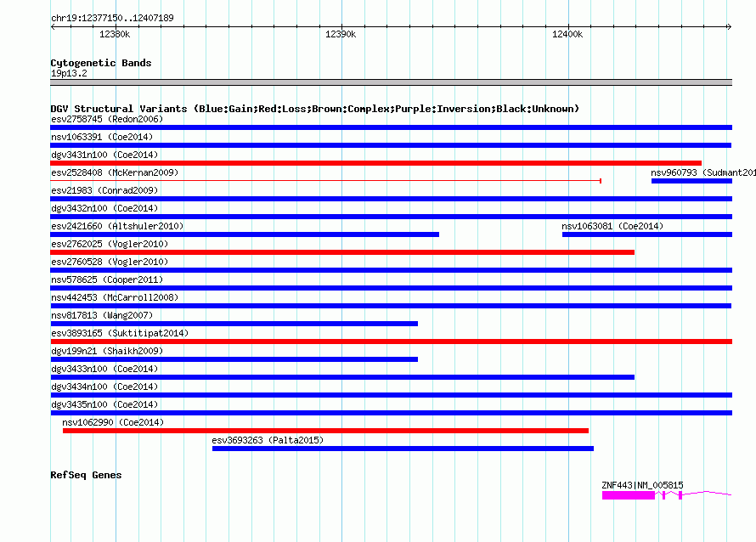Screen dimensions: 756x542
Task: Click the 19p13.2 band label
Action: click(69, 73)
